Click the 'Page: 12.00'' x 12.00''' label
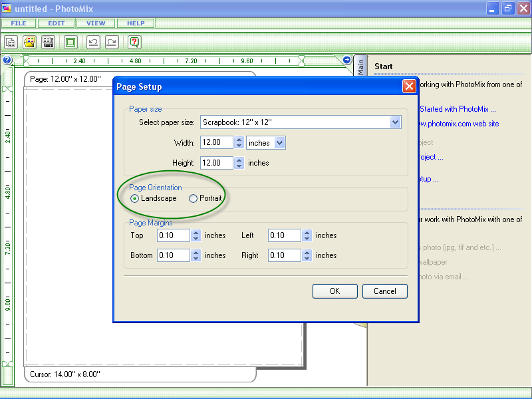 click(65, 79)
